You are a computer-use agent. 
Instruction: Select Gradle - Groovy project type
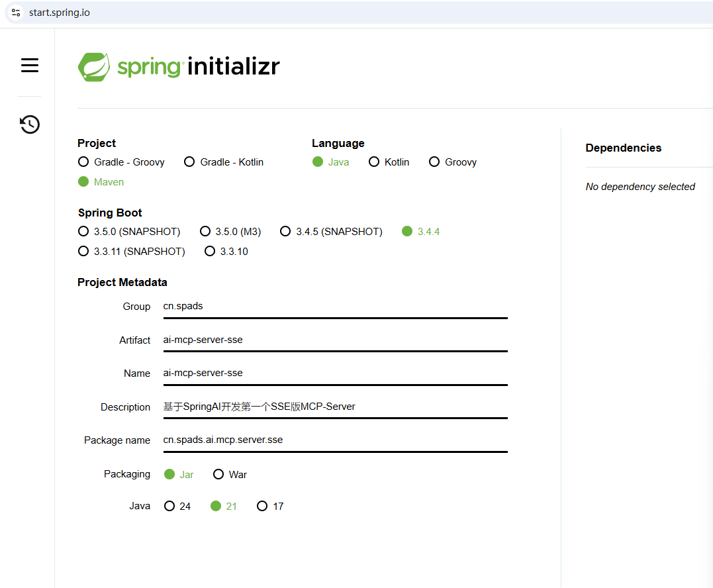[x=121, y=162]
